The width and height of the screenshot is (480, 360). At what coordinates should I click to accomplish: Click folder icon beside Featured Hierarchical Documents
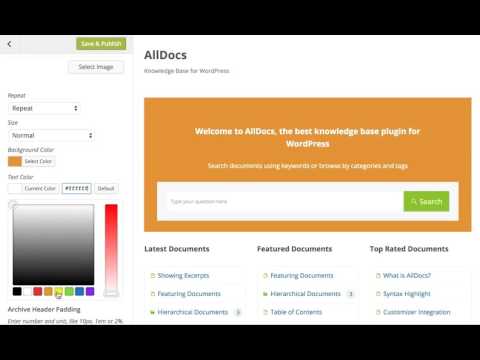point(265,294)
